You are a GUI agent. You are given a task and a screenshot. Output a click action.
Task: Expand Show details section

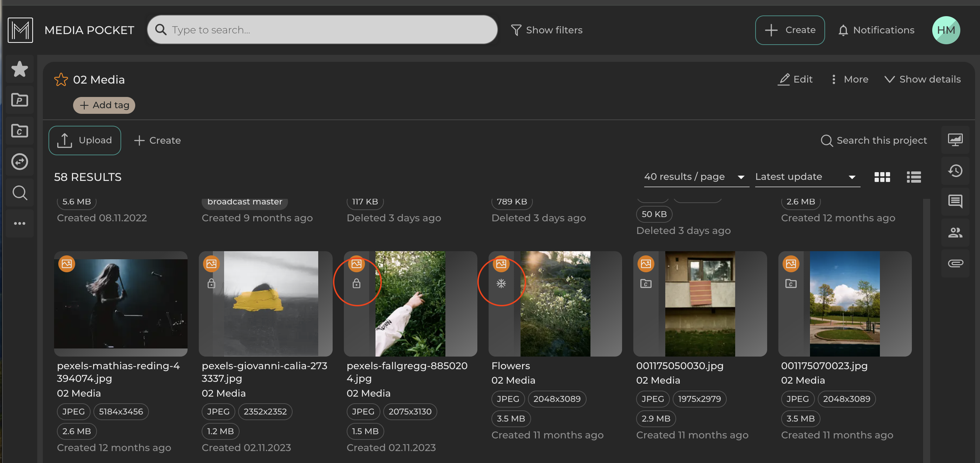click(922, 79)
